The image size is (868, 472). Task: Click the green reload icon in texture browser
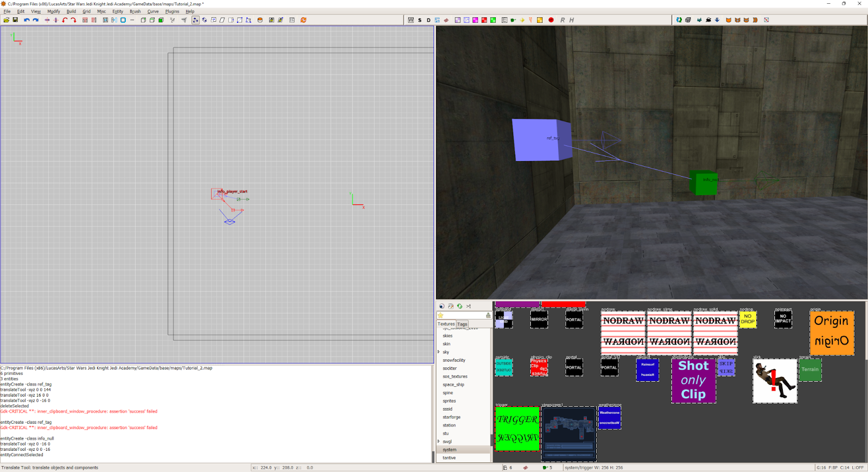tap(459, 306)
